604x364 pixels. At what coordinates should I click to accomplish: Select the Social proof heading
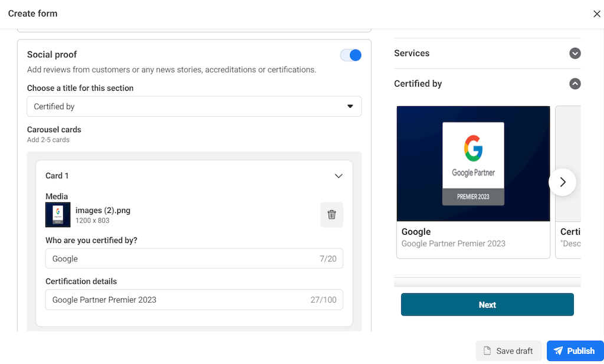pos(52,55)
